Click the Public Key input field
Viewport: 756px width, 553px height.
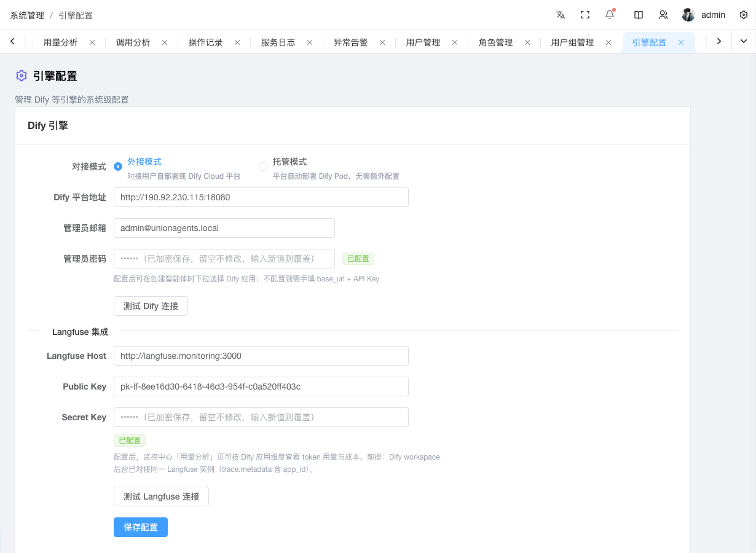click(261, 386)
